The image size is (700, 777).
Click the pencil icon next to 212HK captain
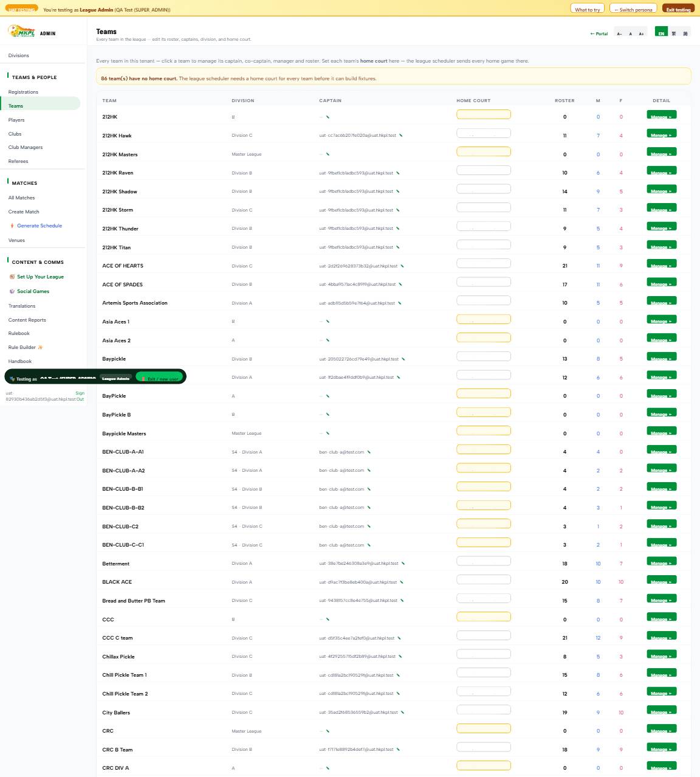(x=328, y=117)
